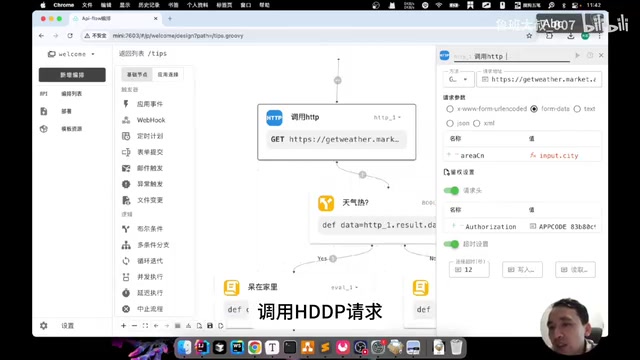This screenshot has width=640, height=360.
Task: Reload page in Chrome toolbar
Action: coord(70,36)
